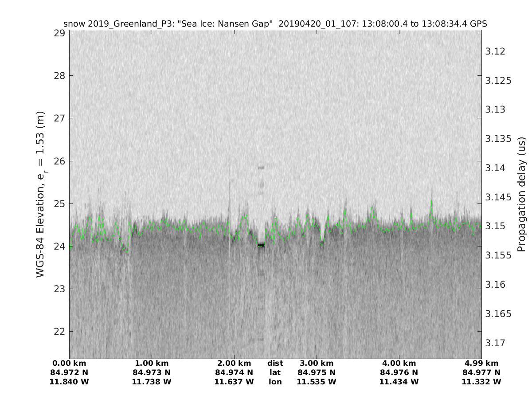Click the 3.15 propagation delay tick
Image resolution: width=532 pixels, height=399 pixels.
pos(495,227)
